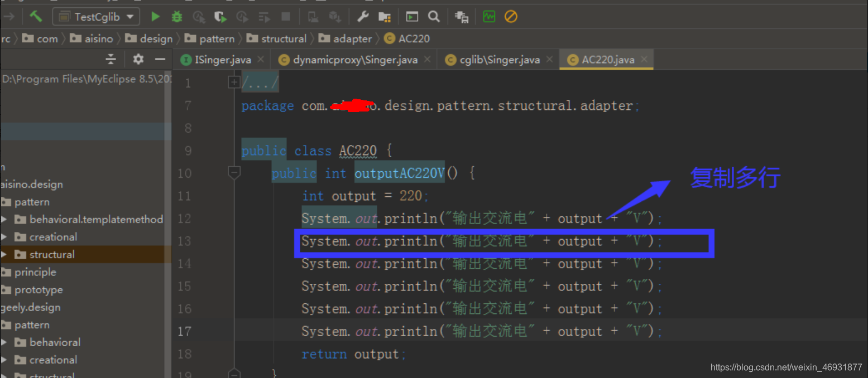Expand the folded header comment on line 1
The image size is (868, 378).
pyautogui.click(x=234, y=83)
